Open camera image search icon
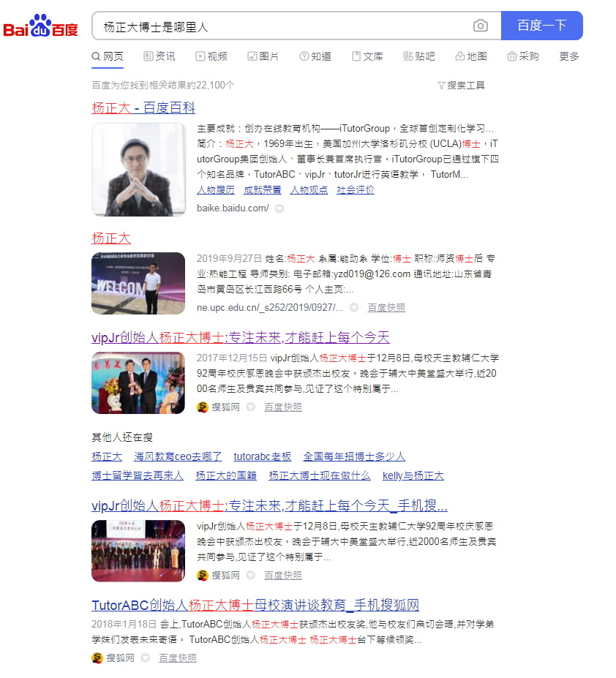 (480, 26)
